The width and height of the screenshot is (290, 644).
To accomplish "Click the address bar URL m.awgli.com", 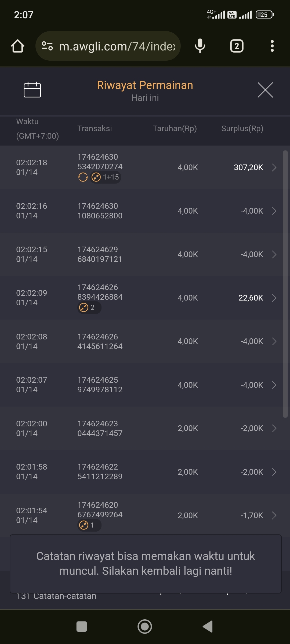I will tap(117, 46).
